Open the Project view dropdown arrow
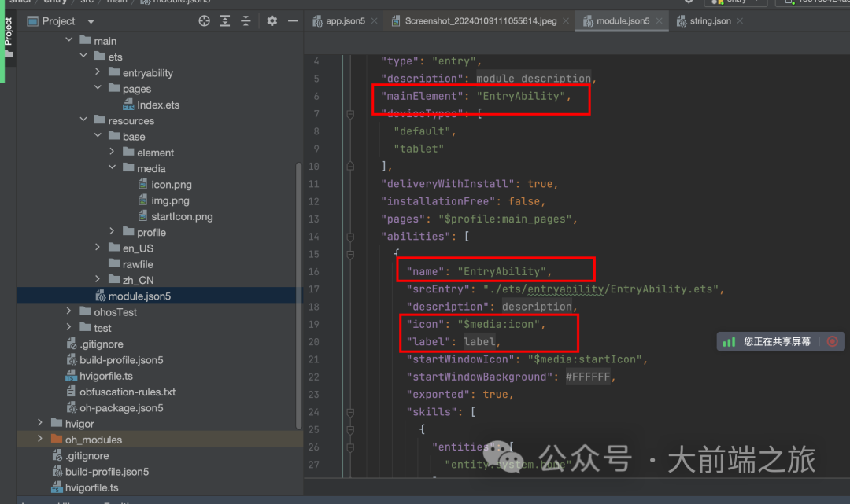This screenshot has width=850, height=504. click(91, 22)
